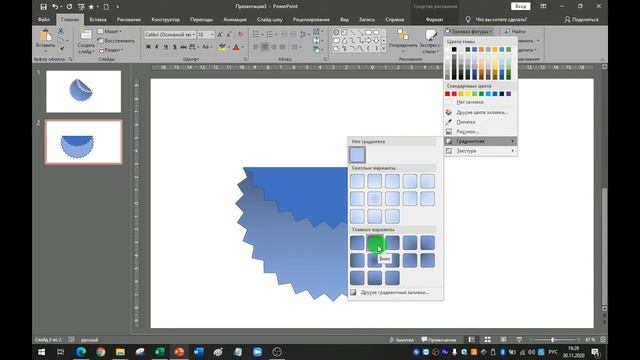Select slide 1 thumbnail
640x360 pixels.
(84, 91)
